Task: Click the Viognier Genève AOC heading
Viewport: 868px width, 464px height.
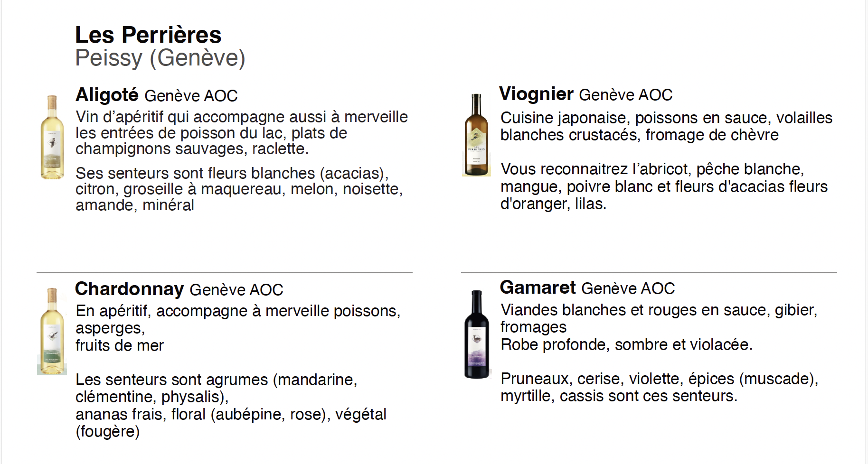Action: (586, 94)
